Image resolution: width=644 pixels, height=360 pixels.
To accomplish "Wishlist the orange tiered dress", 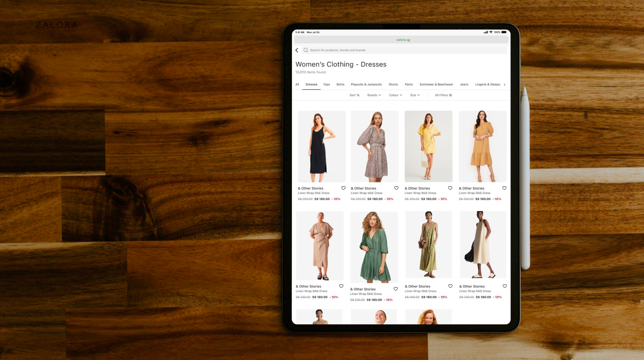I will tap(504, 188).
